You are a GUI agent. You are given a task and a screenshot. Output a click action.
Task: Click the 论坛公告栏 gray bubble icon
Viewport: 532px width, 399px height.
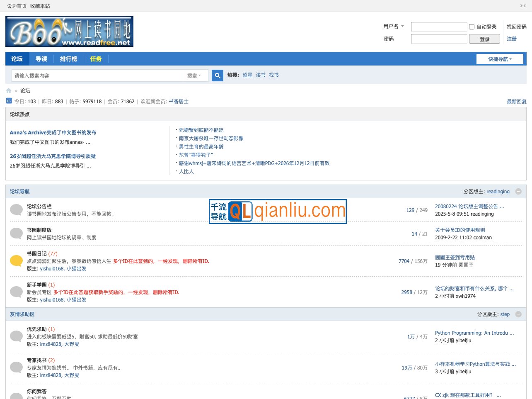point(16,210)
